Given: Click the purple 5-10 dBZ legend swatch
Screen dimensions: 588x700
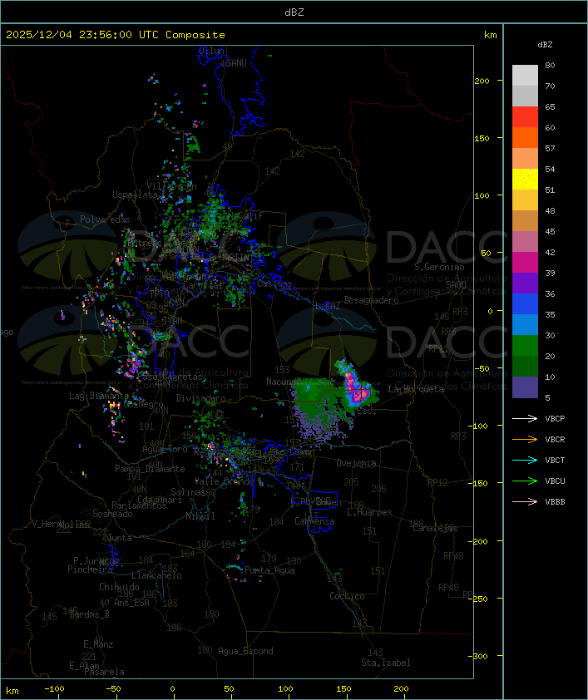Looking at the screenshot, I should [x=525, y=387].
